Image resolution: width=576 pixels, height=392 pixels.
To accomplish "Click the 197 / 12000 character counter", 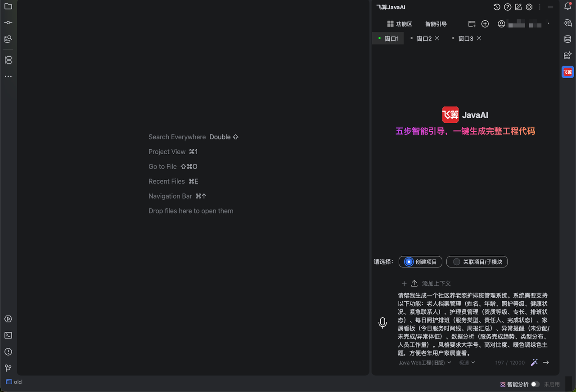I will pos(510,362).
